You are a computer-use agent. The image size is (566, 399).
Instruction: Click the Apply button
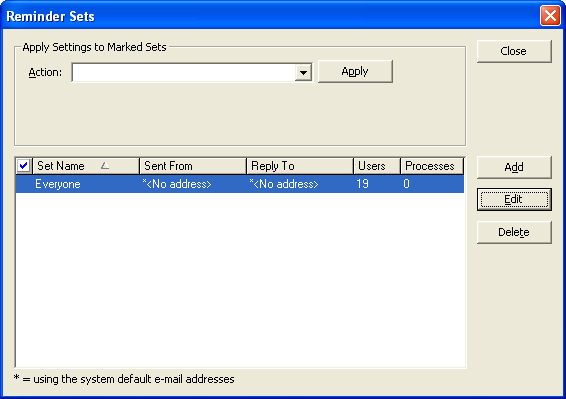(355, 71)
